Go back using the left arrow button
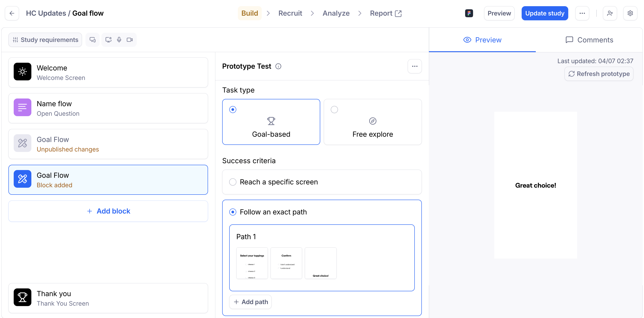644x318 pixels. tap(12, 13)
